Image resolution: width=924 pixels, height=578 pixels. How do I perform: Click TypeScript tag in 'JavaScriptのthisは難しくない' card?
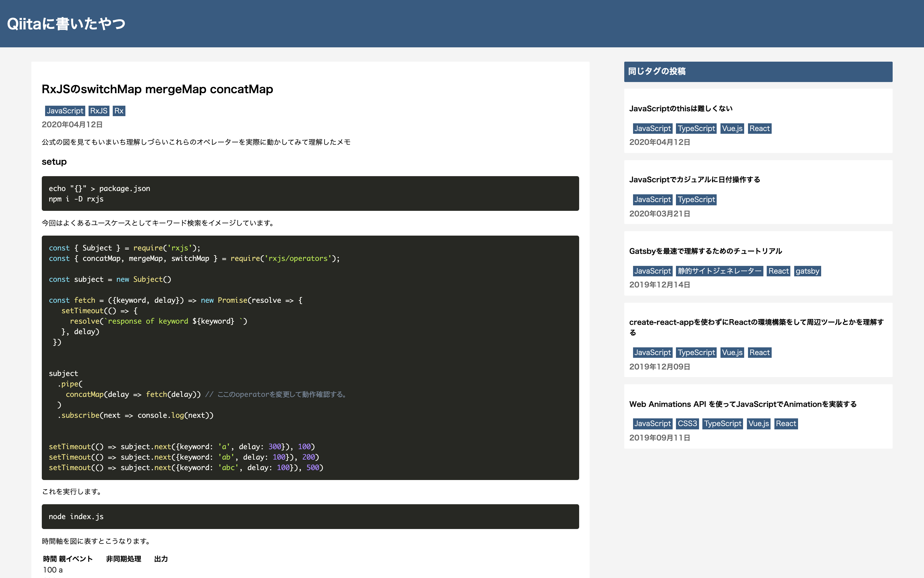tap(696, 129)
